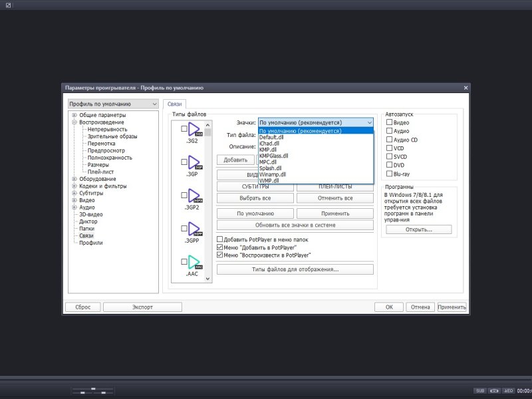Viewport: 532px width, 399px height.
Task: Expand the 'Видео' tree node
Action: [74, 200]
